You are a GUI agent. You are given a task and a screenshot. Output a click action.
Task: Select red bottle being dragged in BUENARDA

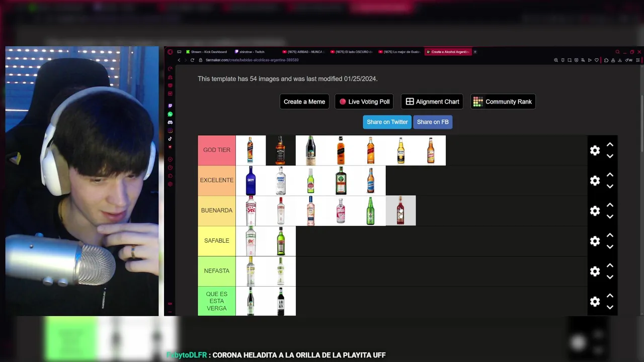401,211
